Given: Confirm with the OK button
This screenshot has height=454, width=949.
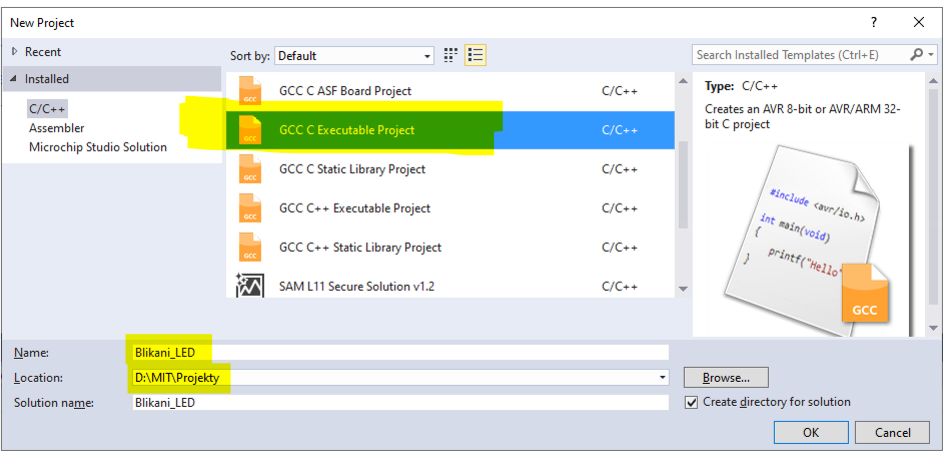Looking at the screenshot, I should 810,433.
